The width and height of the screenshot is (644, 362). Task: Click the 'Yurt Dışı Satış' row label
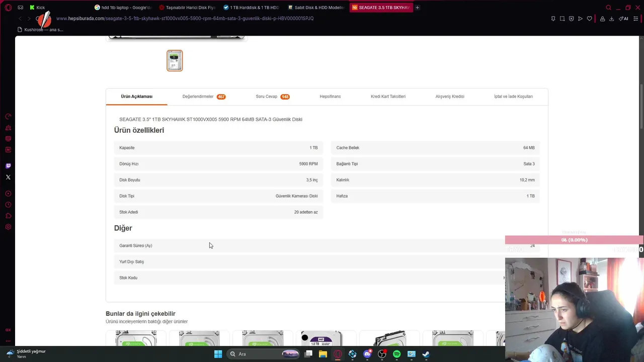coord(131,262)
